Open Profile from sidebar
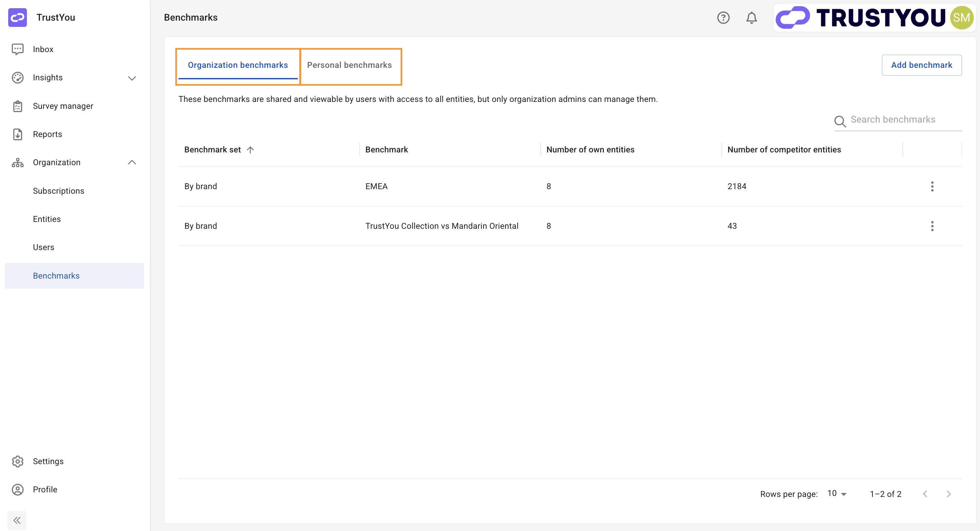This screenshot has width=980, height=531. 74,489
